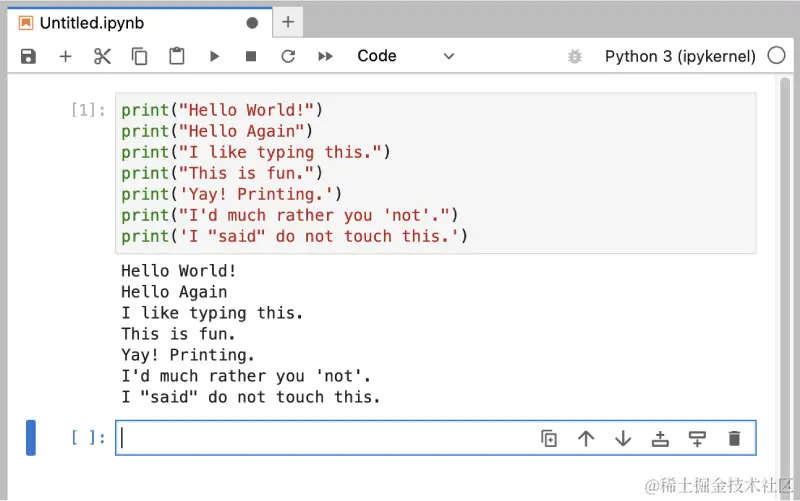This screenshot has width=800, height=501.
Task: Collapse active cell via blue bar
Action: (x=31, y=437)
